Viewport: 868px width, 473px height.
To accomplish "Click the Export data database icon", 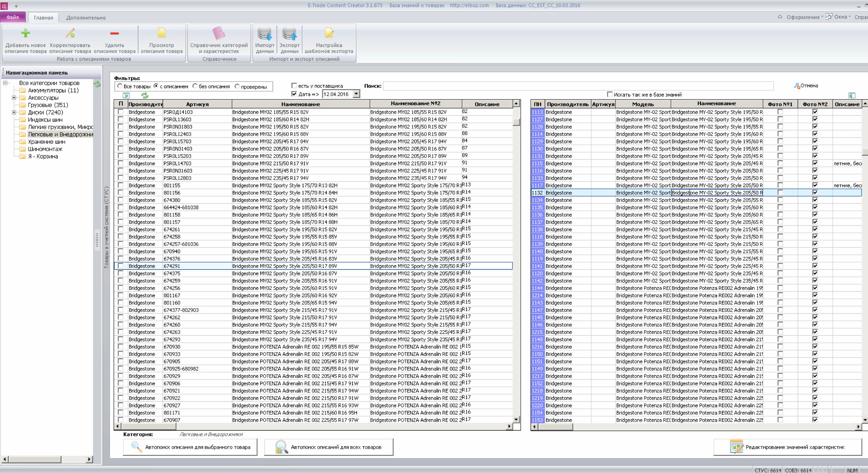I will tap(289, 33).
